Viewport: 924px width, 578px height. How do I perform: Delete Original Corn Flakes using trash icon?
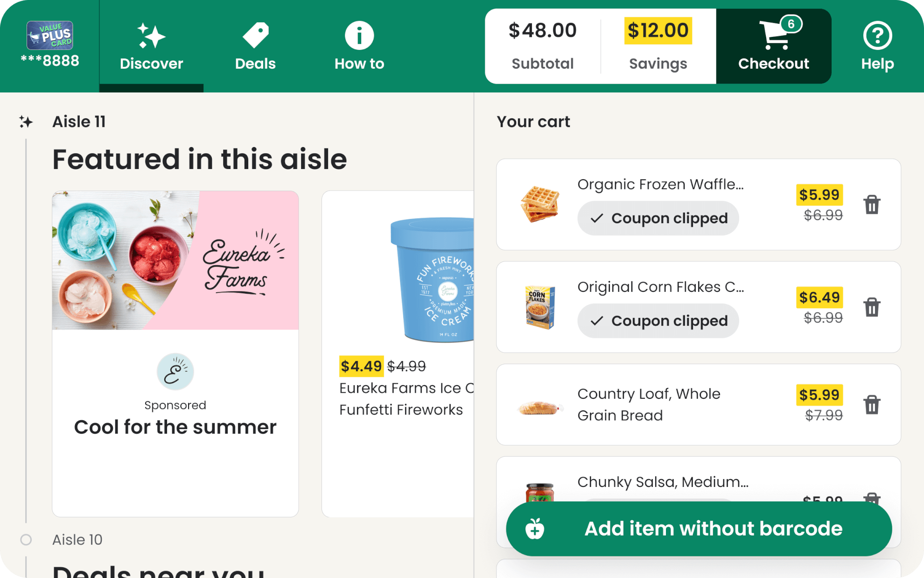[872, 307]
